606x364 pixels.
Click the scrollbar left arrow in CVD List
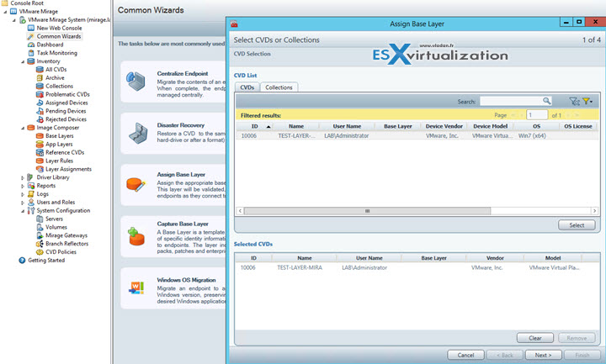[x=240, y=211]
